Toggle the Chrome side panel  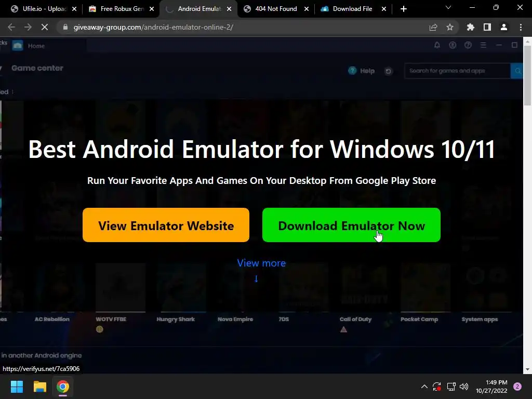coord(487,27)
